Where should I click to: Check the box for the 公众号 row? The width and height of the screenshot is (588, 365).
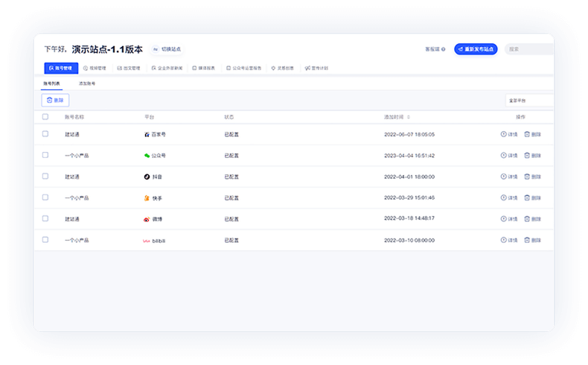pyautogui.click(x=45, y=155)
